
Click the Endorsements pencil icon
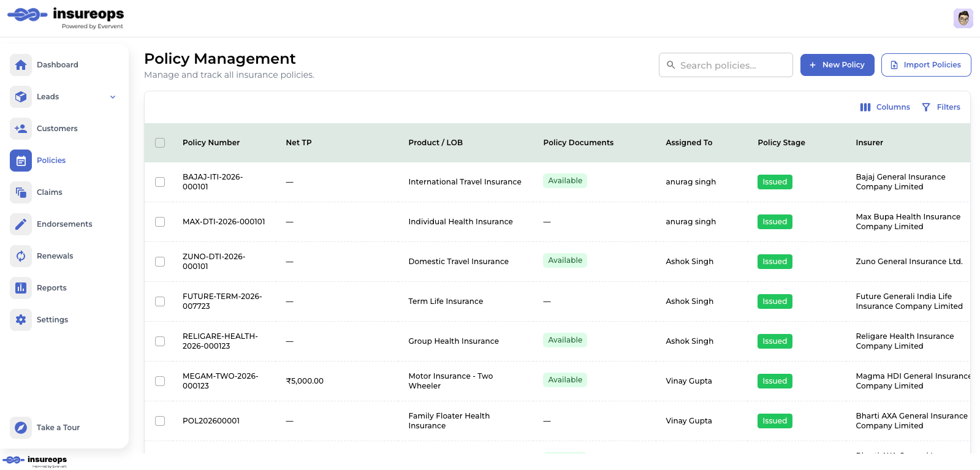click(x=21, y=224)
